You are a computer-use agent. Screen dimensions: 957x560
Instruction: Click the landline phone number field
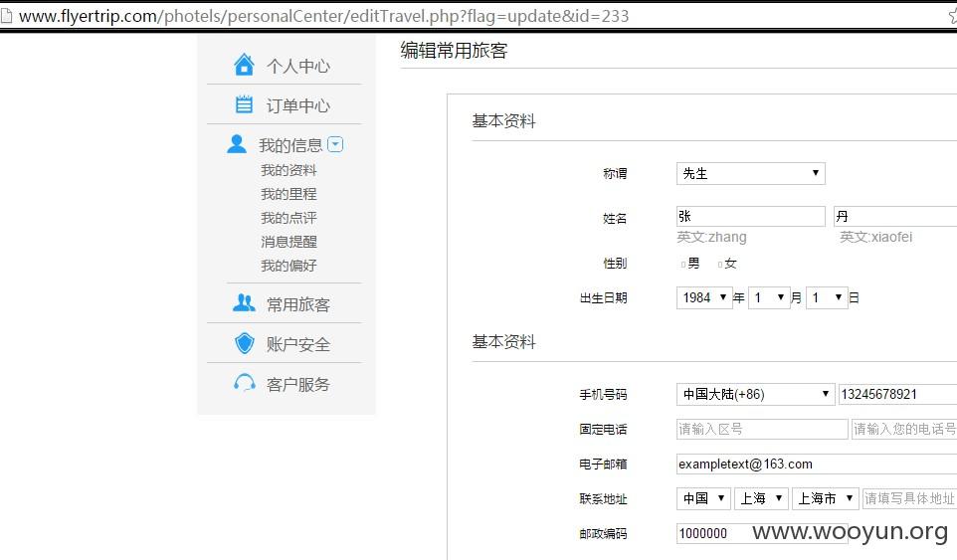coord(904,429)
